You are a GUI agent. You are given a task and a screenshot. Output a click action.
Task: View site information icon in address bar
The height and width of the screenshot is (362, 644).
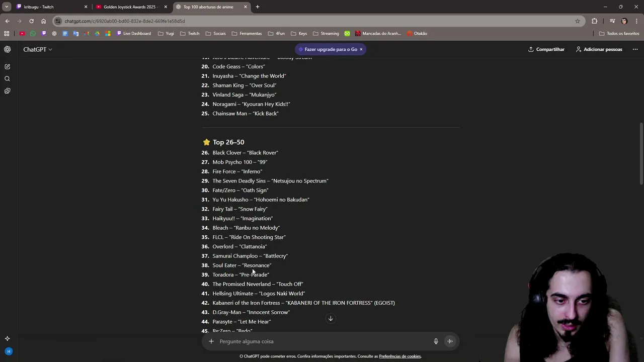(58, 21)
